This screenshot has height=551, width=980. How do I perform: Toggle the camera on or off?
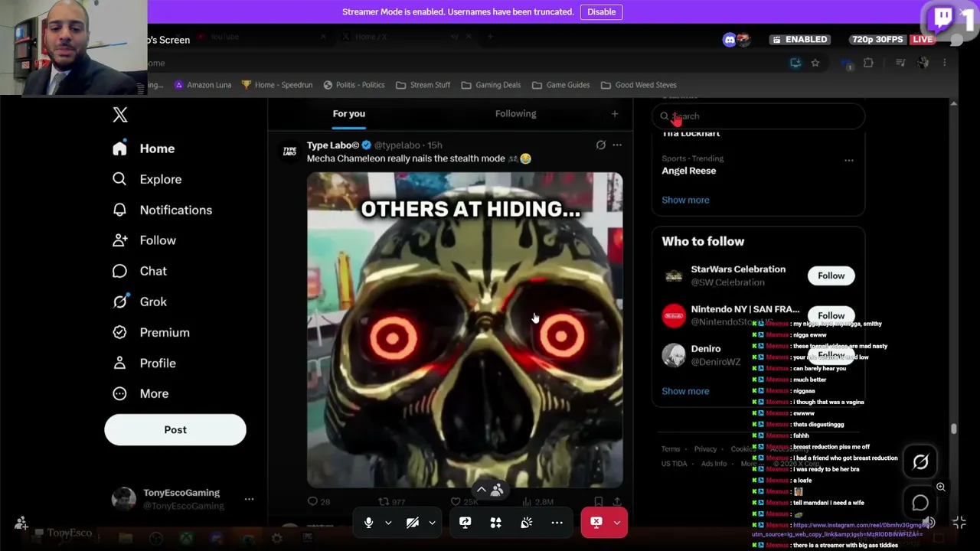413,523
